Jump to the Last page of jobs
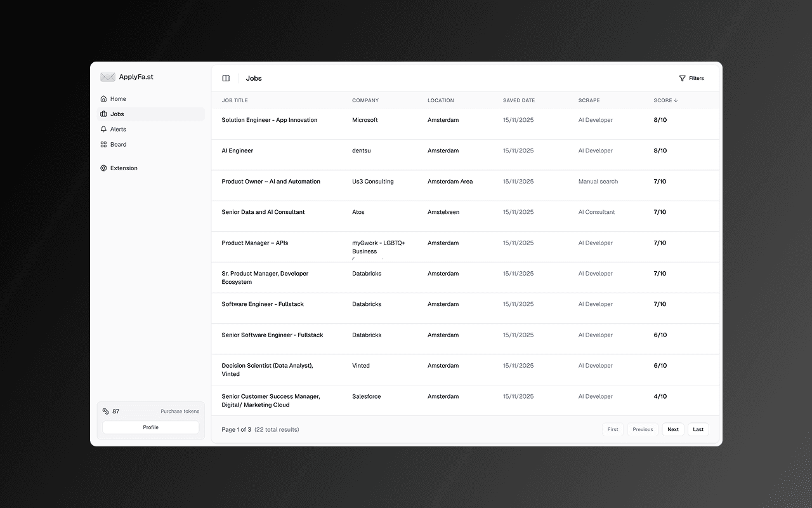The width and height of the screenshot is (812, 508). coord(698,429)
